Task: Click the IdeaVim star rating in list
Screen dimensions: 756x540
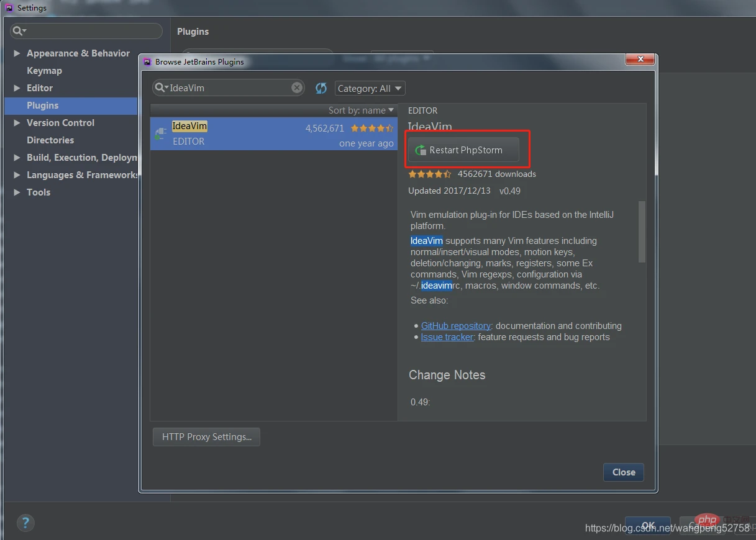Action: tap(371, 128)
